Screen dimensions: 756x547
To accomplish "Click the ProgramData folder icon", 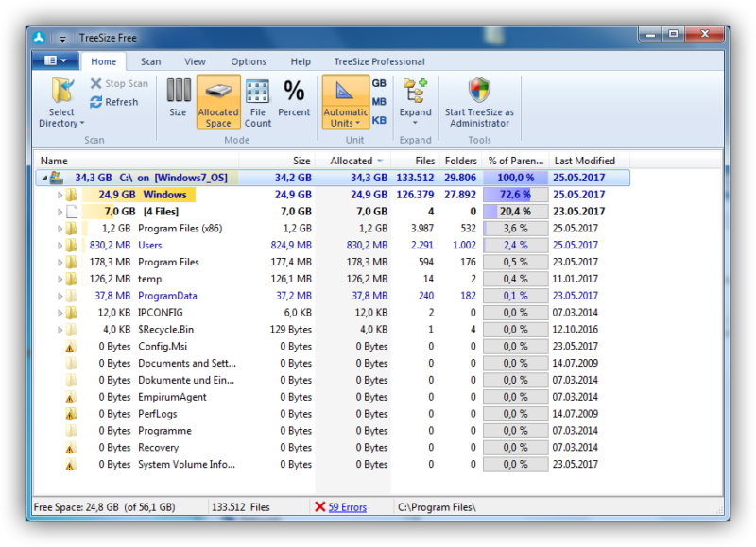I will [72, 296].
